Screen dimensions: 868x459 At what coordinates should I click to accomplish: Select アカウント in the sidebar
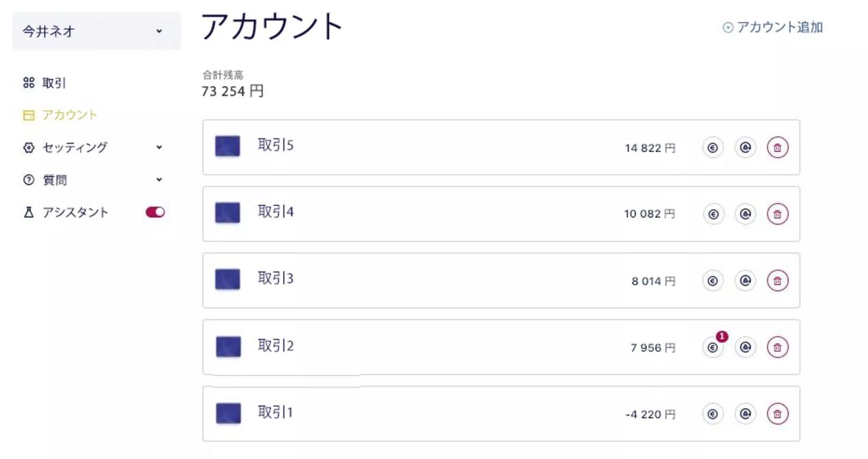point(69,115)
